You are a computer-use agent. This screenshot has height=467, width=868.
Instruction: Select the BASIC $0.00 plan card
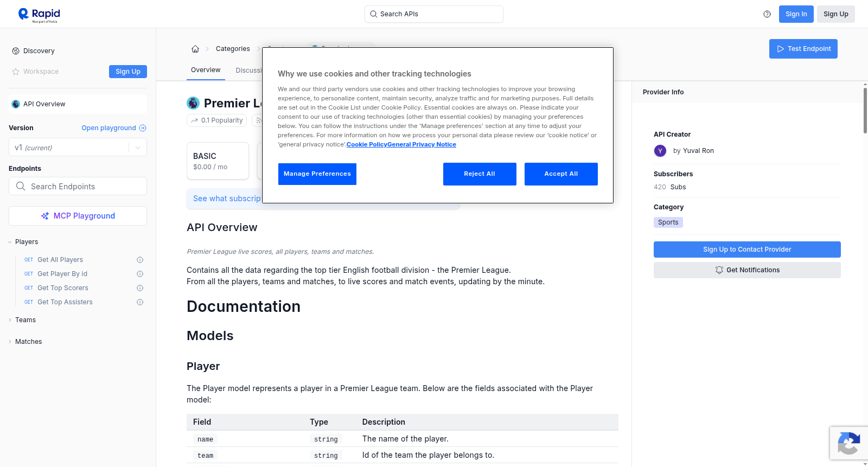(218, 161)
